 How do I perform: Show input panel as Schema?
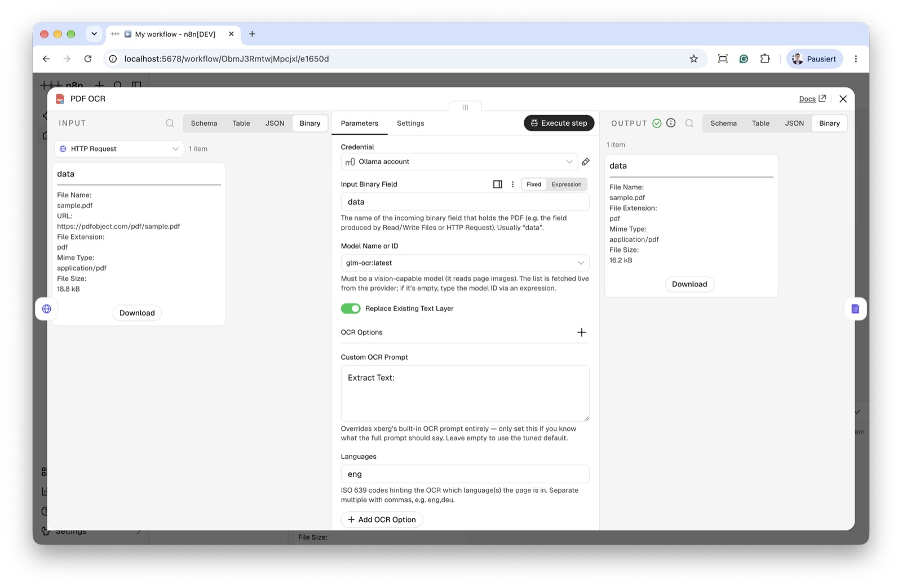(204, 123)
